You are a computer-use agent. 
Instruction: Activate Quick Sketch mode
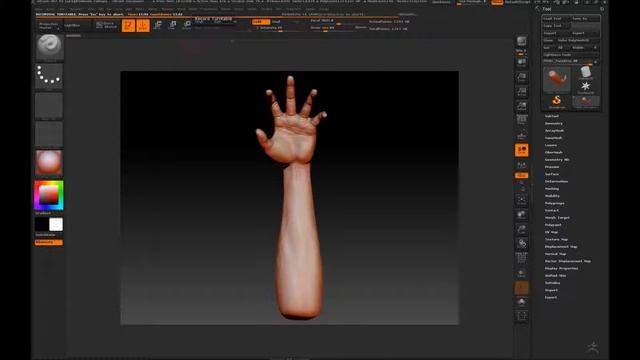(x=106, y=25)
